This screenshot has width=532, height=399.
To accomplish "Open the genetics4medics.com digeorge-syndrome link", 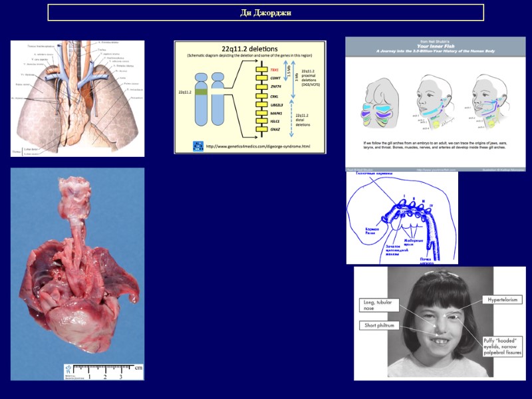I will point(258,146).
